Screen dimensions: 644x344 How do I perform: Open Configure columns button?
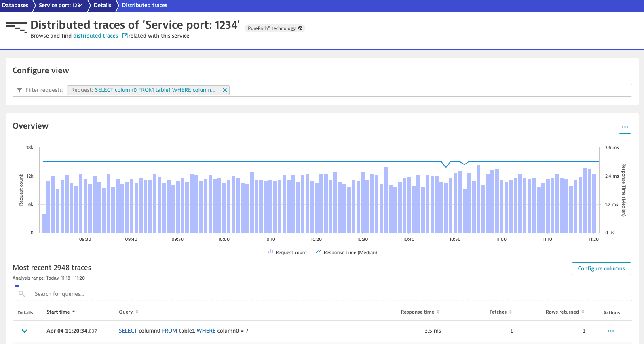click(601, 269)
